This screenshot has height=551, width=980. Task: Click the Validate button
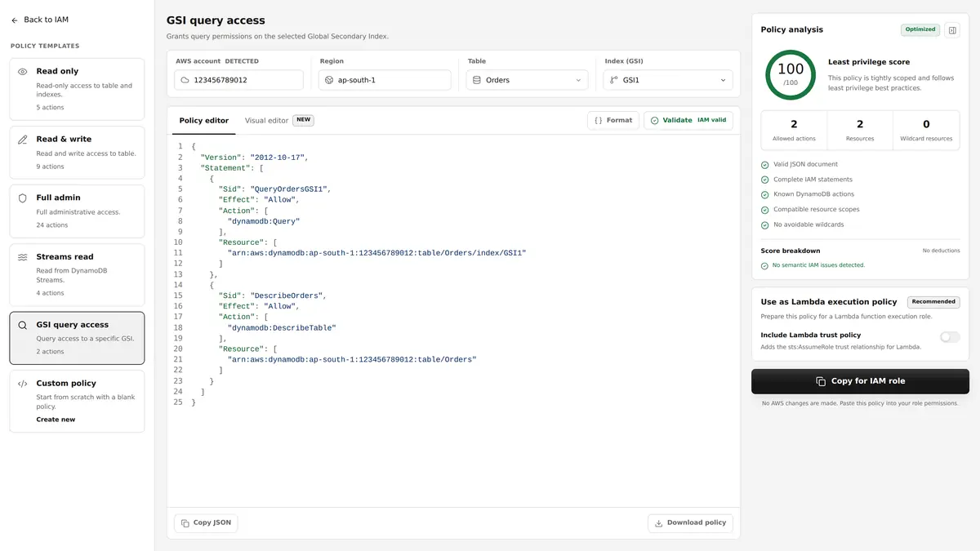point(688,120)
